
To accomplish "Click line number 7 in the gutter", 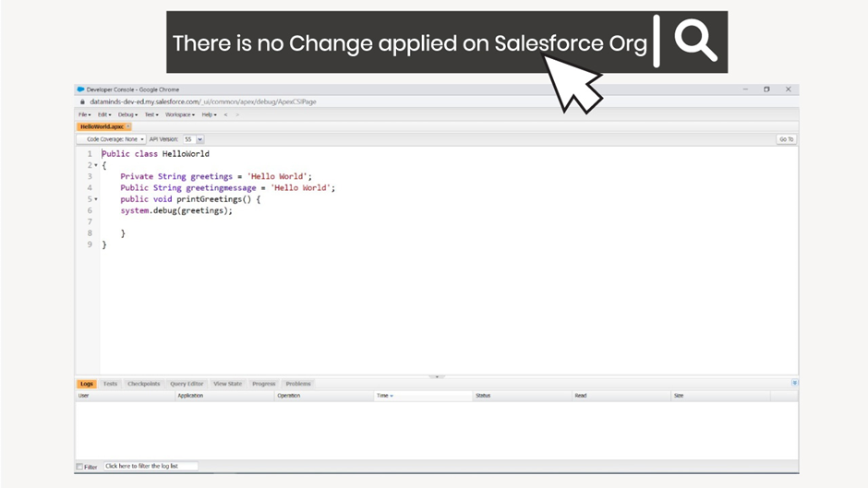I will point(90,222).
